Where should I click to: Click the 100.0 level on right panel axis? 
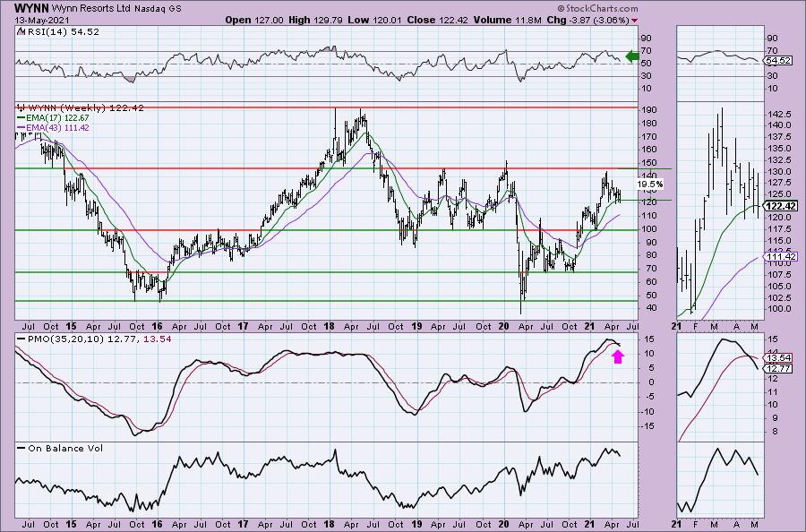pyautogui.click(x=780, y=309)
